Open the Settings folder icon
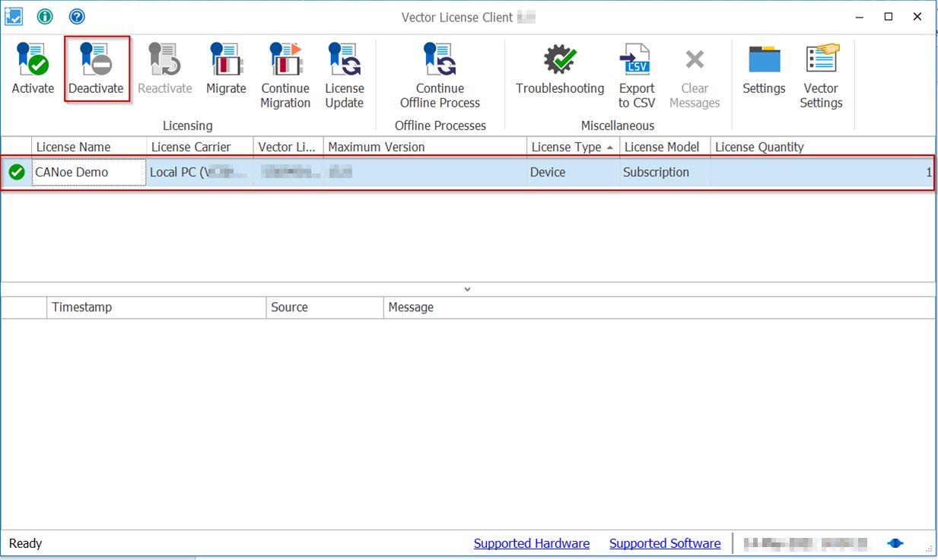The width and height of the screenshot is (938, 560). pyautogui.click(x=764, y=61)
